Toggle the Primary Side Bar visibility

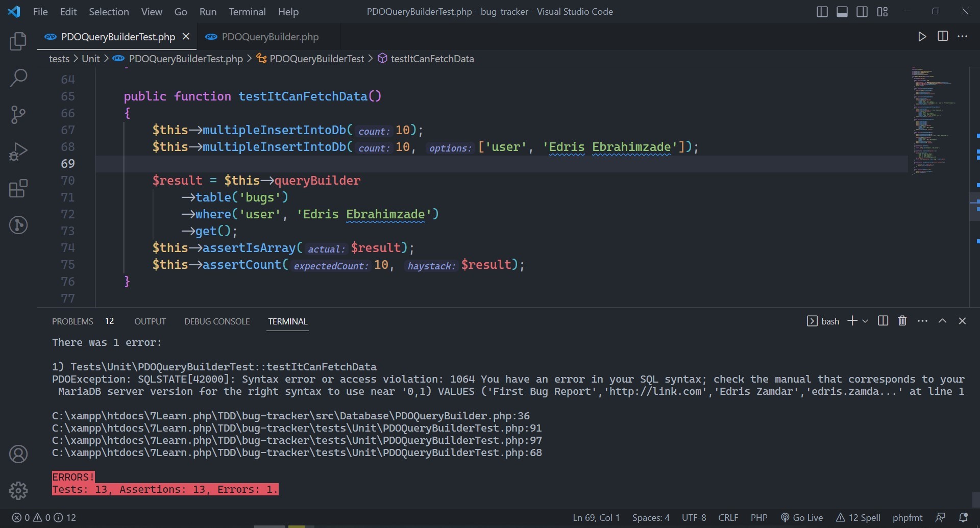pos(822,12)
